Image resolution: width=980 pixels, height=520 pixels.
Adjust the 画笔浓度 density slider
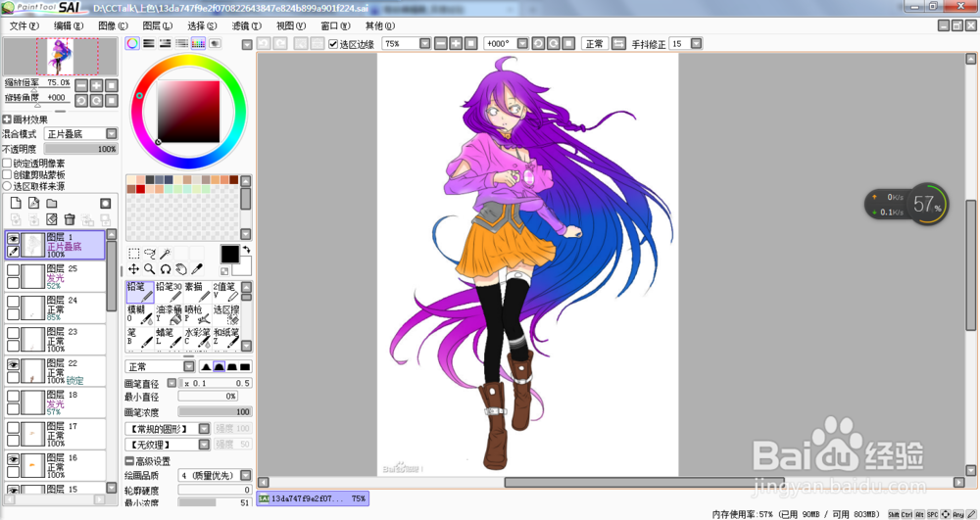(x=215, y=412)
